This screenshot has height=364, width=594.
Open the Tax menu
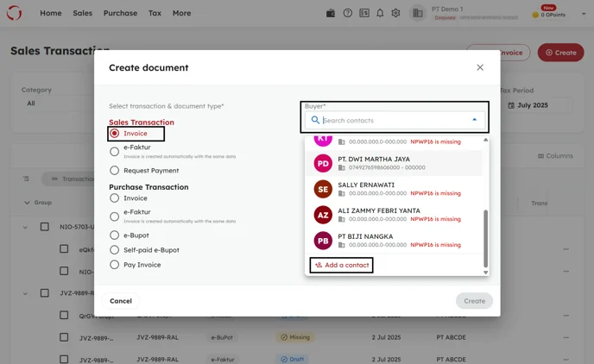click(x=155, y=13)
